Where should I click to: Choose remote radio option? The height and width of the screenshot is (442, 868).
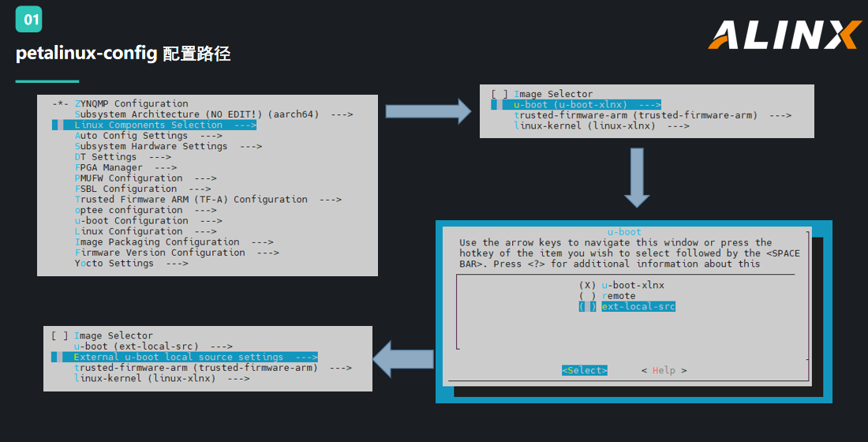[608, 296]
